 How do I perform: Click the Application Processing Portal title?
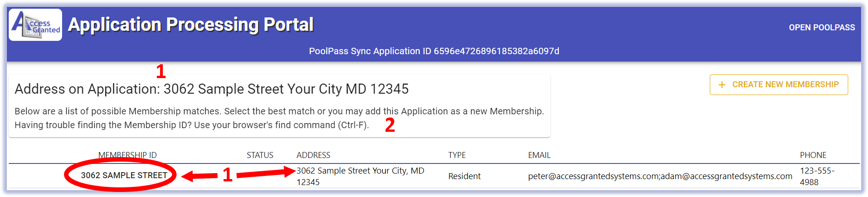(190, 25)
